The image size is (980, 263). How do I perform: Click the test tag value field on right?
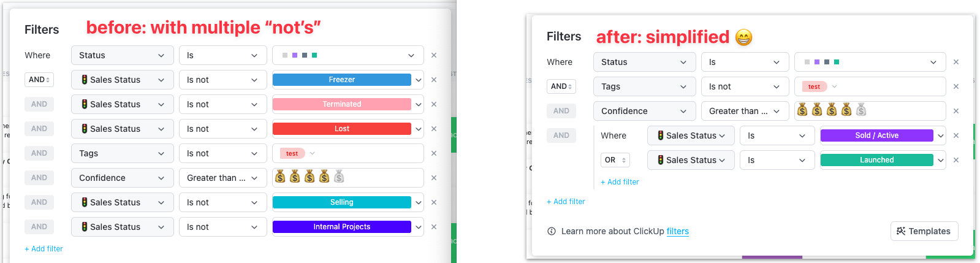[870, 86]
